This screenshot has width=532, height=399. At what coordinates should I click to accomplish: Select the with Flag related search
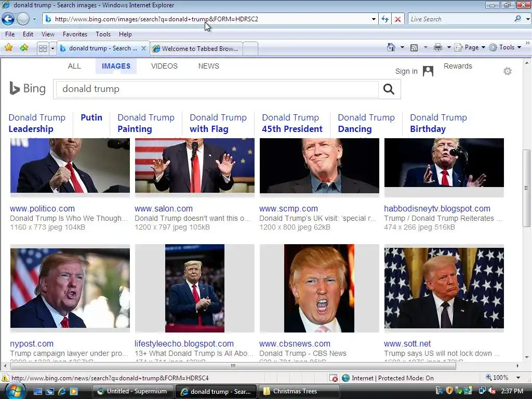click(x=218, y=123)
